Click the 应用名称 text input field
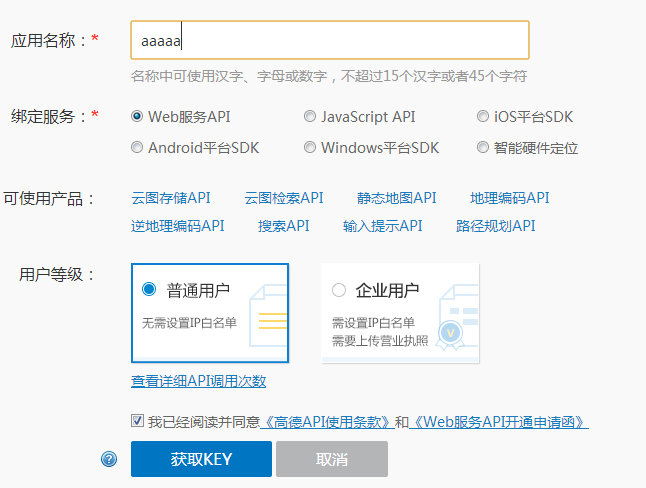646x488 pixels. point(330,40)
